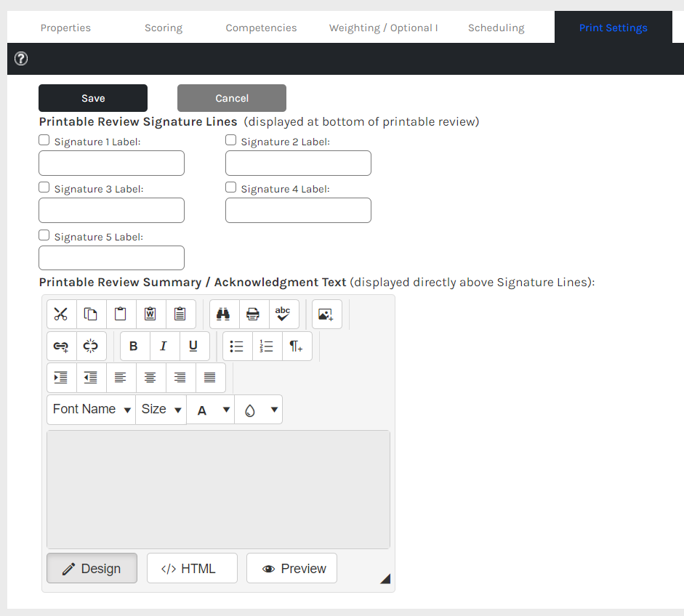Apply text color with A button
The height and width of the screenshot is (616, 684).
(202, 410)
